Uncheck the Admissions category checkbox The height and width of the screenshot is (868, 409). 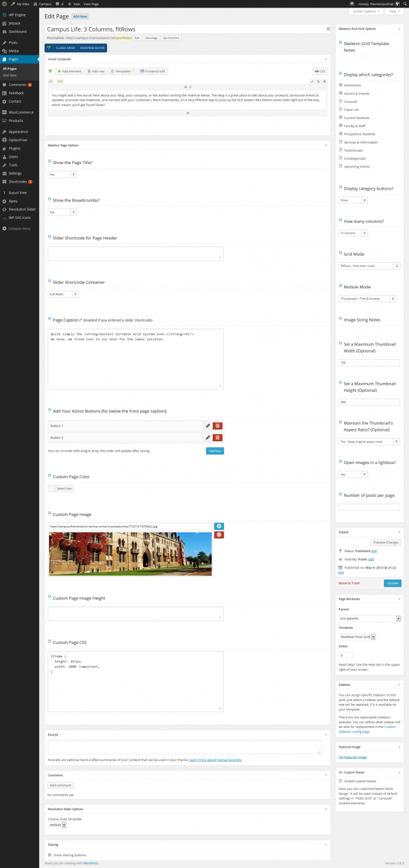[341, 85]
